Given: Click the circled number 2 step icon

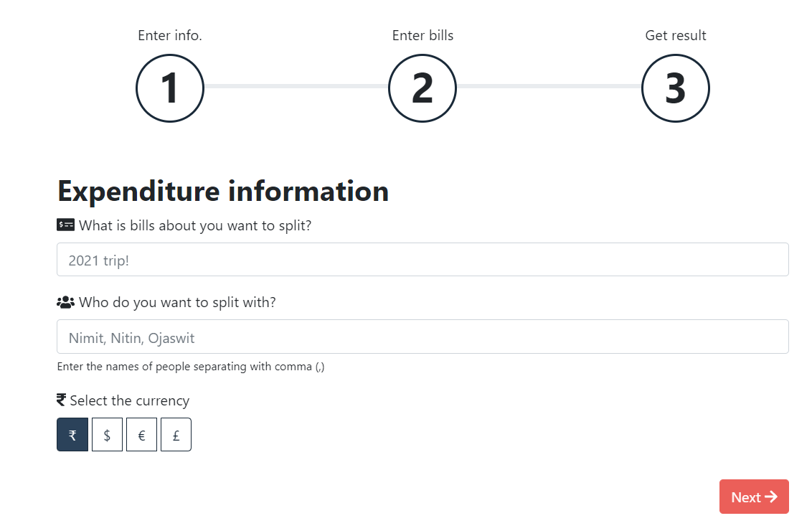Looking at the screenshot, I should click(x=422, y=88).
